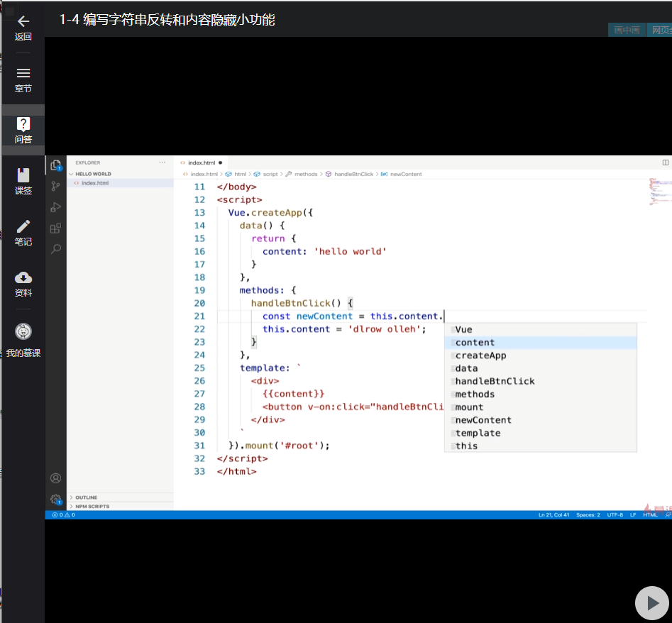Open the Run and Debug icon
The height and width of the screenshot is (623, 672).
click(55, 207)
